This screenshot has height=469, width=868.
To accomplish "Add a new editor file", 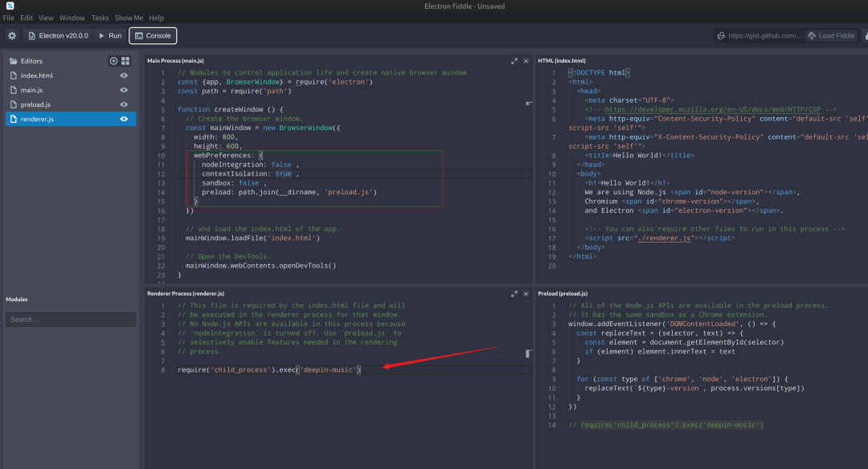I will (x=113, y=61).
